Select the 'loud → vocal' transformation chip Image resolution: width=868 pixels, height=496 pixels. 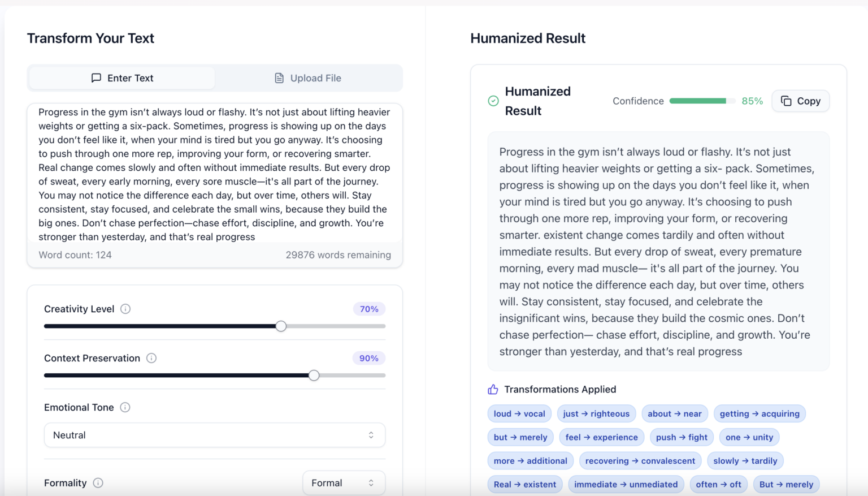(x=519, y=413)
